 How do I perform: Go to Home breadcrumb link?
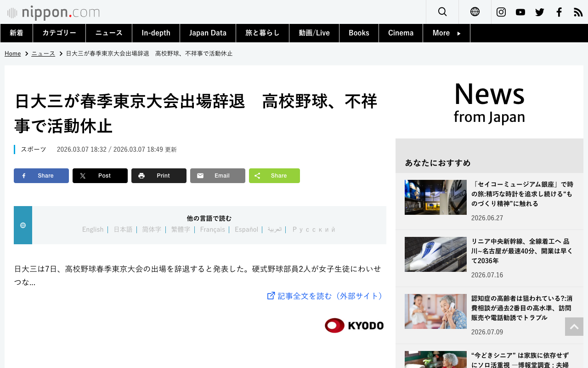click(x=12, y=53)
